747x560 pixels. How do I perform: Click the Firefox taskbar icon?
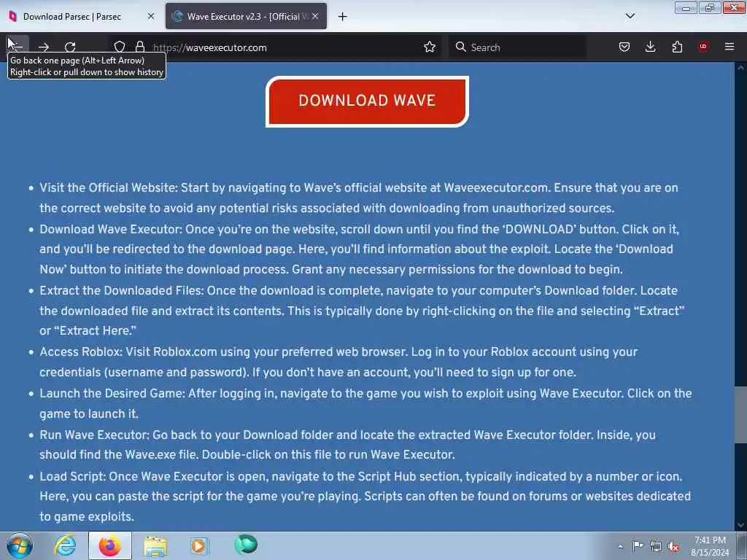click(110, 545)
